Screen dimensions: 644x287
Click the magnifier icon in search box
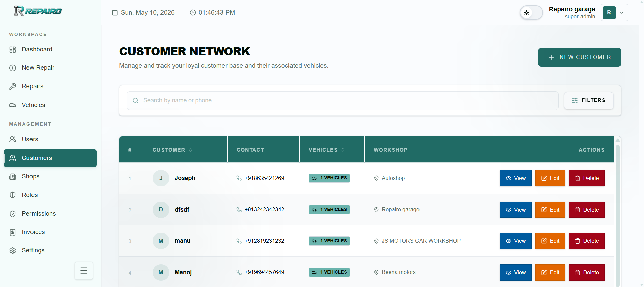(x=136, y=101)
